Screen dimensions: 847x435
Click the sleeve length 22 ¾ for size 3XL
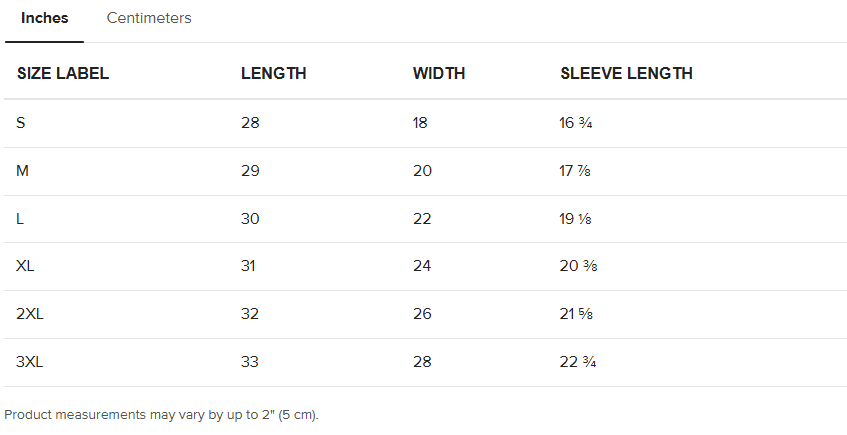579,362
